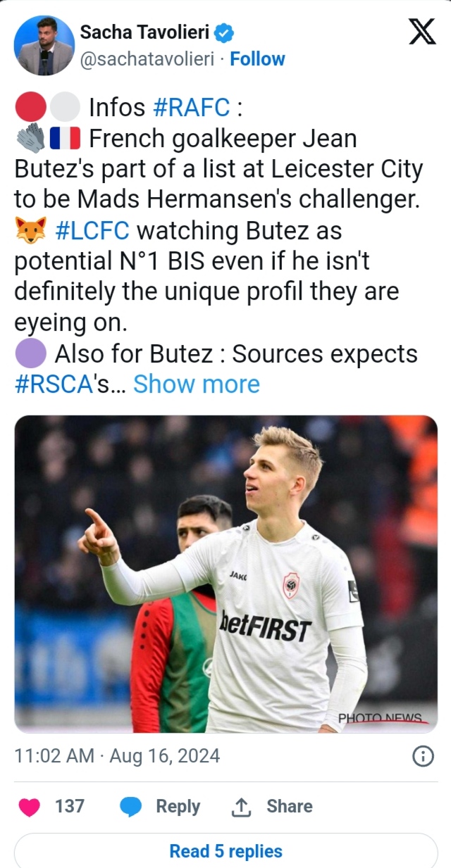Click the Share text label
This screenshot has height=868, width=451.
tap(289, 807)
